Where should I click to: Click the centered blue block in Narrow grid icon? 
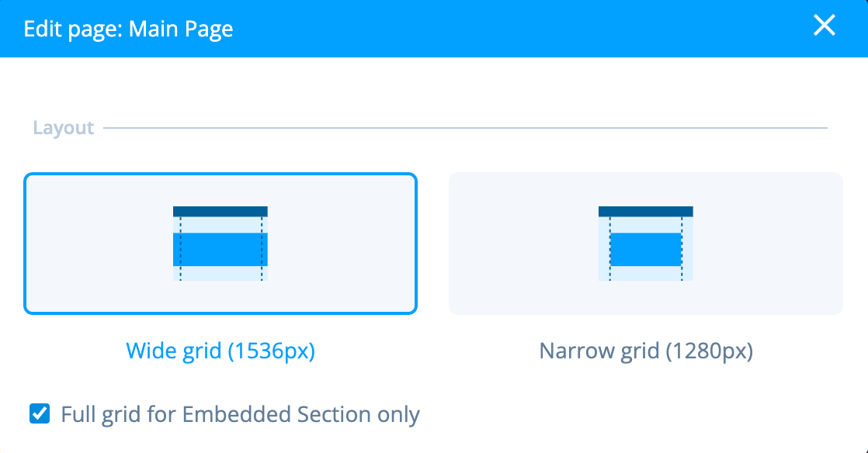[645, 250]
